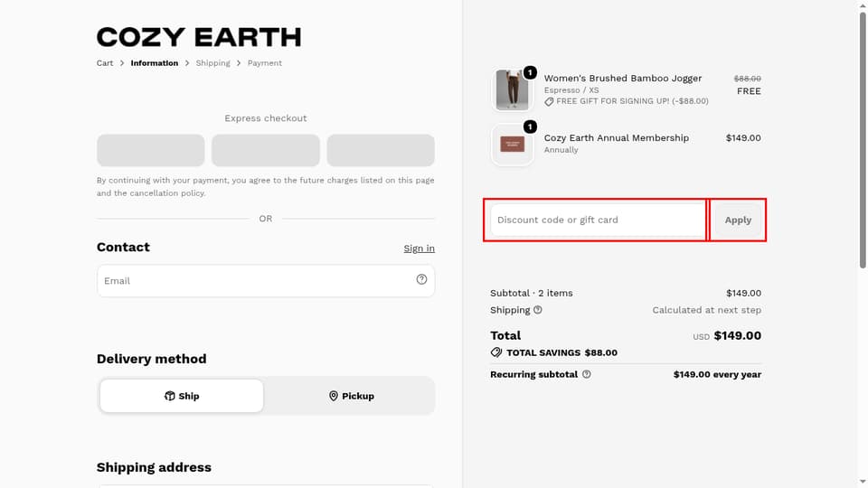The image size is (868, 488).
Task: Click the Recurring subtotal info icon
Action: [587, 374]
